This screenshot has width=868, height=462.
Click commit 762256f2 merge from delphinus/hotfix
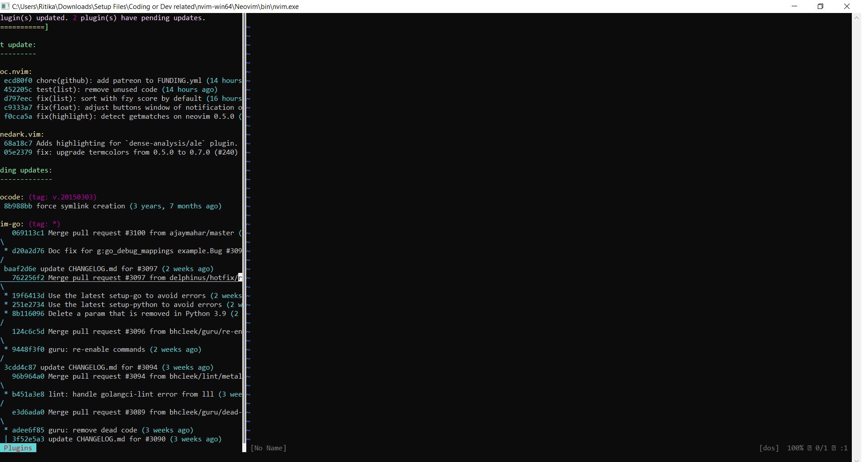[x=127, y=278]
